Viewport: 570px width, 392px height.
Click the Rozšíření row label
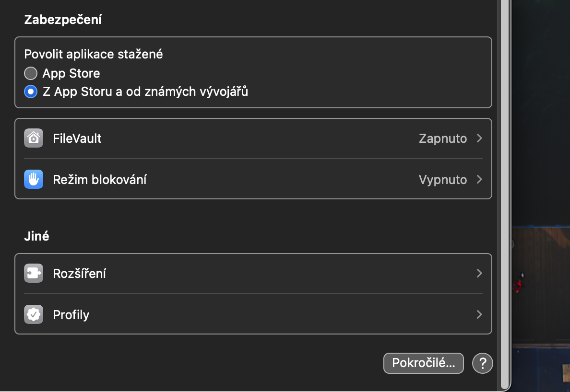coord(79,274)
